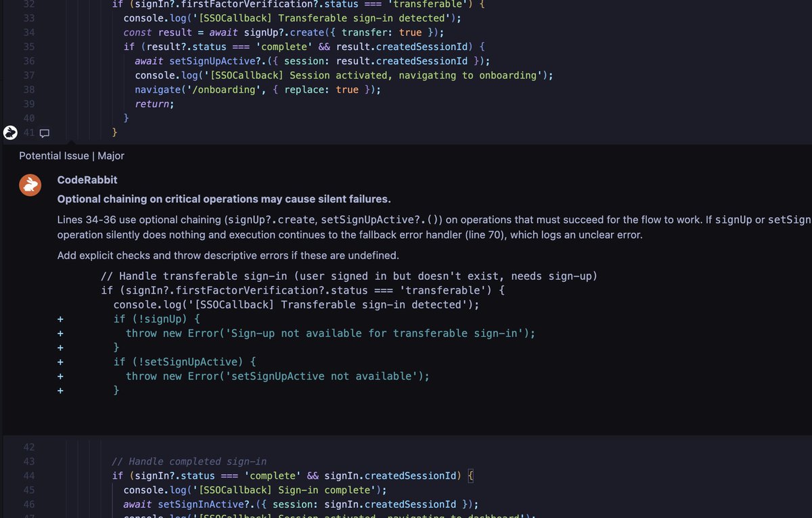Click line number 44 in the gutter
The image size is (812, 518).
point(29,475)
